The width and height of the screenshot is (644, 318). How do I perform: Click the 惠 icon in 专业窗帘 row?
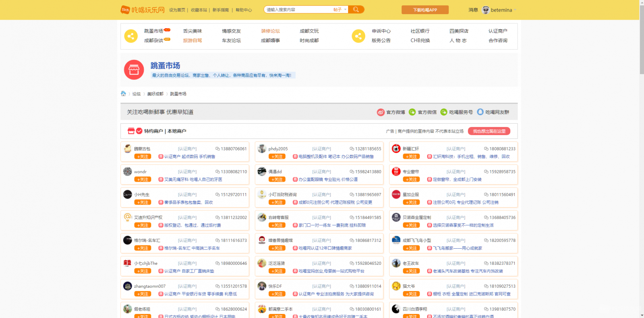429,179
